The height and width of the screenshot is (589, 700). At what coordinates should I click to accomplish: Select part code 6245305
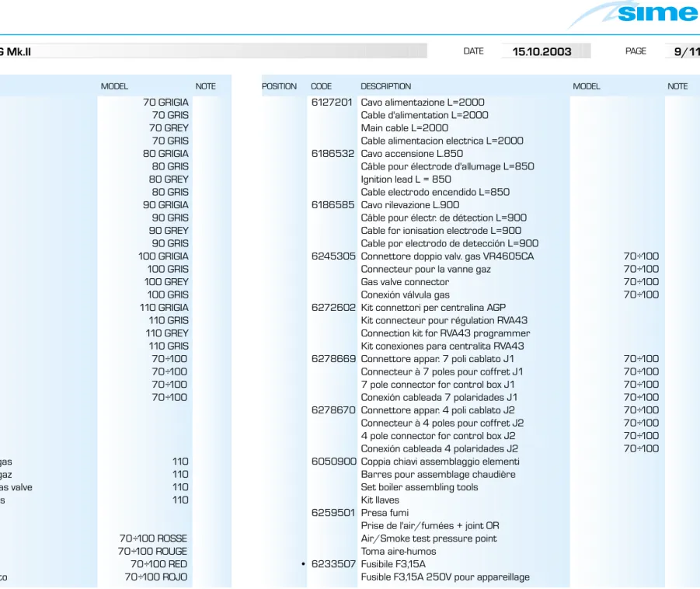coord(333,256)
